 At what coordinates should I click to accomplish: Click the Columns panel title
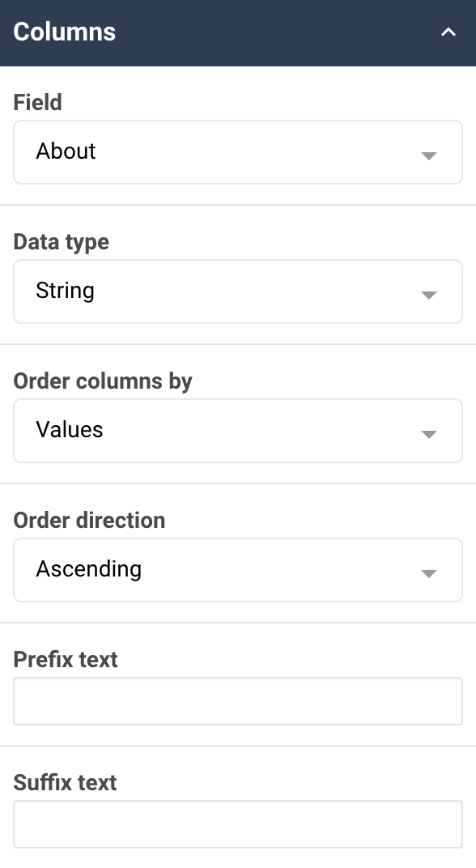pos(64,33)
